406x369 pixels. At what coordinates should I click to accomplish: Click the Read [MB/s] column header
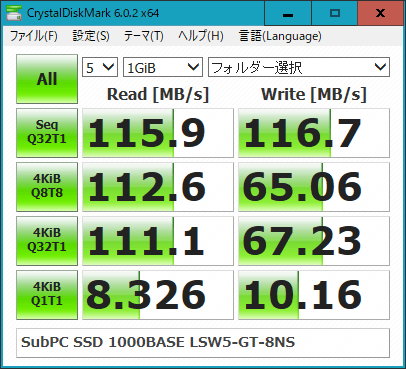pos(158,94)
